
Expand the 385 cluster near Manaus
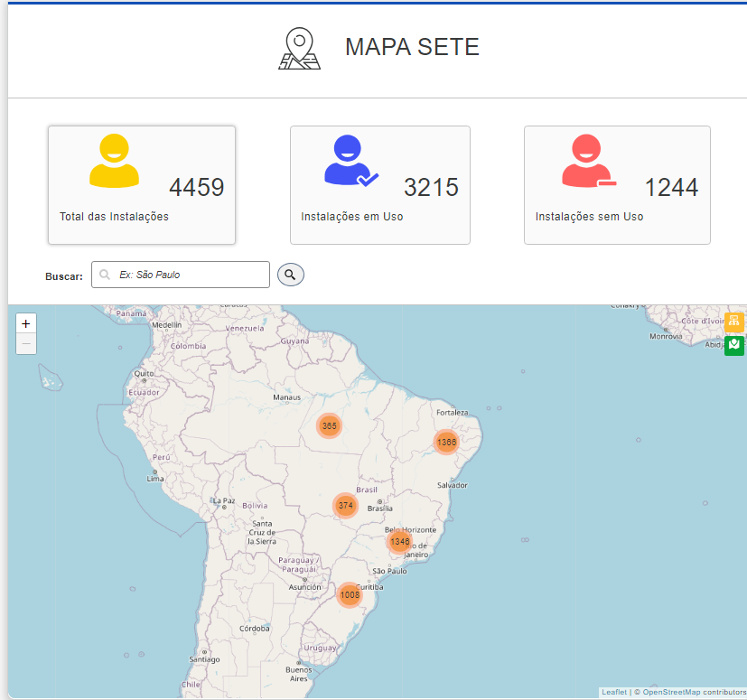(x=329, y=425)
